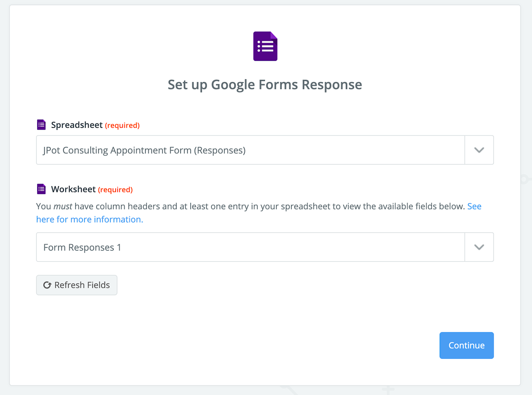
Task: Click the 'See' link text
Action: (x=474, y=206)
